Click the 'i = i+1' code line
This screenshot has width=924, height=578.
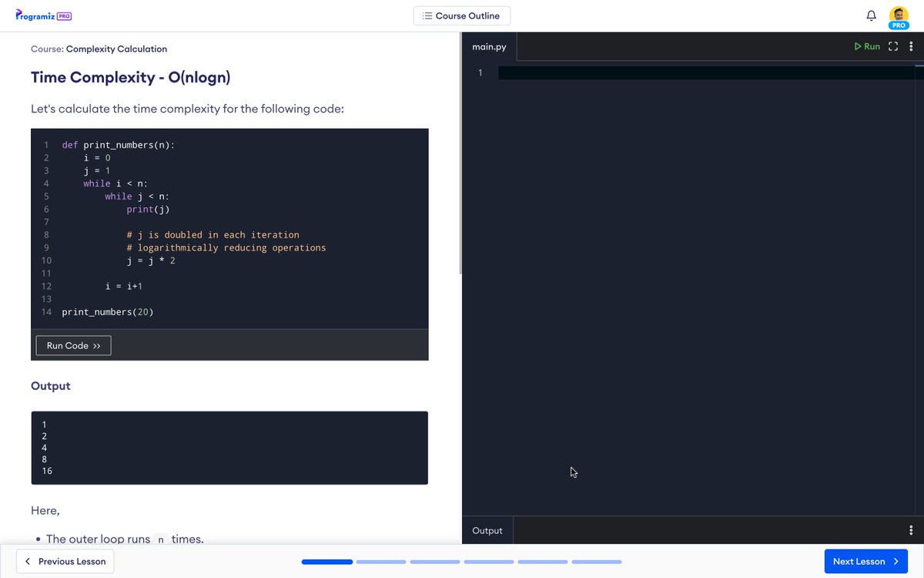tap(124, 287)
